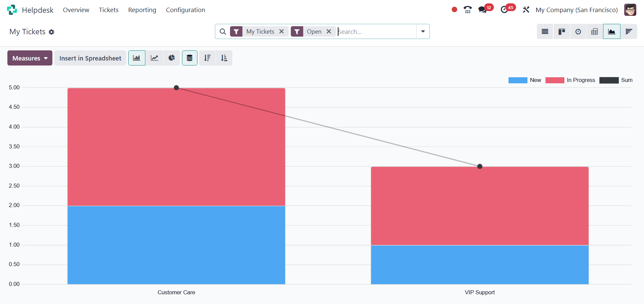
Task: Remove the My Tickets filter facet
Action: pyautogui.click(x=282, y=31)
